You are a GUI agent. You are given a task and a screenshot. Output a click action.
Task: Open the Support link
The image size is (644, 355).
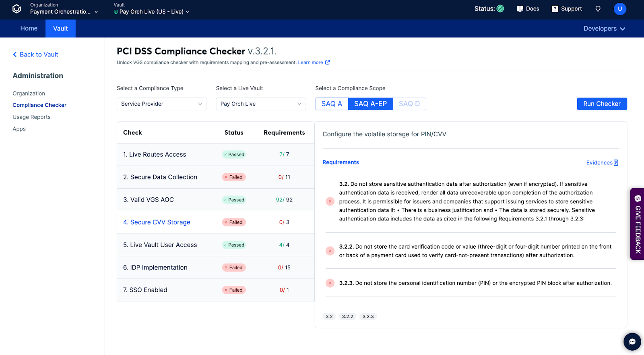tap(567, 9)
